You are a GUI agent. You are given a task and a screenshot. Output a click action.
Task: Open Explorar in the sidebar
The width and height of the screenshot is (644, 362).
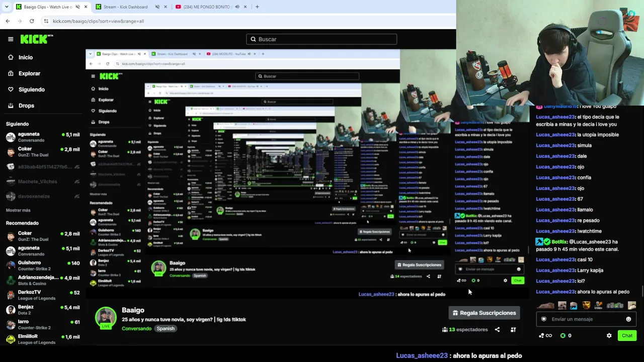29,73
